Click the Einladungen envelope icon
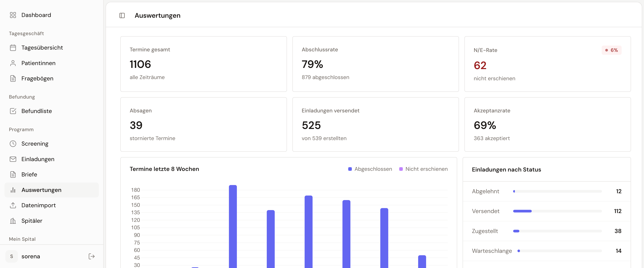 tap(13, 159)
